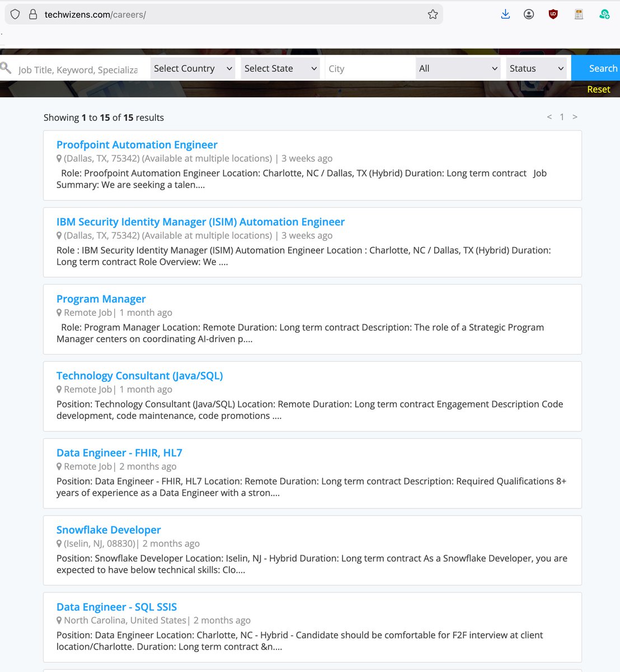Open the Status dropdown

[x=536, y=68]
